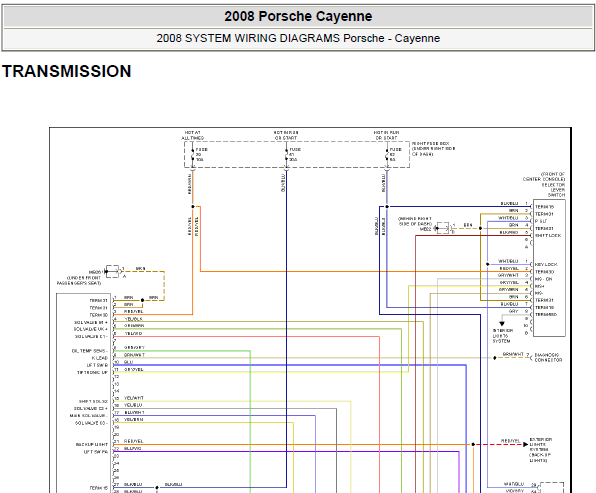Click the "RED/YEL" wire label at pin 3
The width and height of the screenshot is (596, 493).
pos(133,312)
